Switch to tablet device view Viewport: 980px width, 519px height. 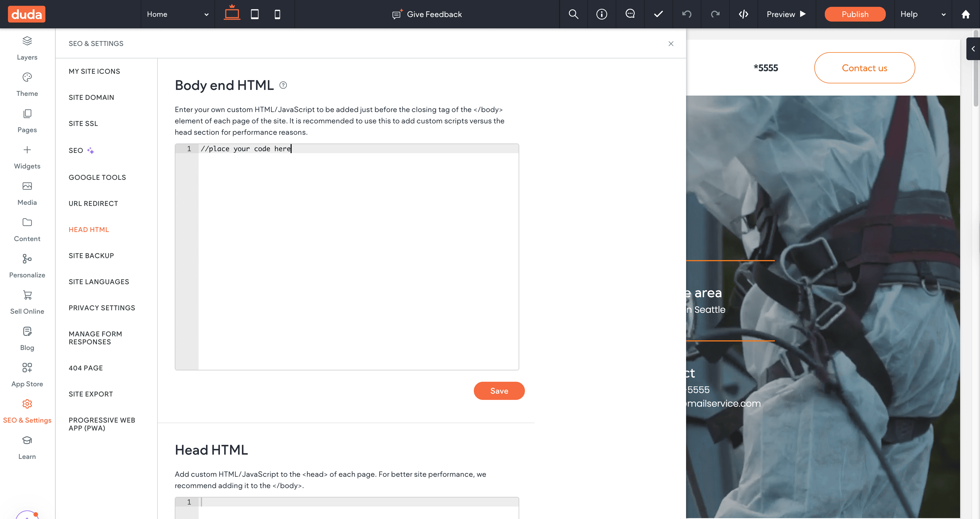[255, 14]
